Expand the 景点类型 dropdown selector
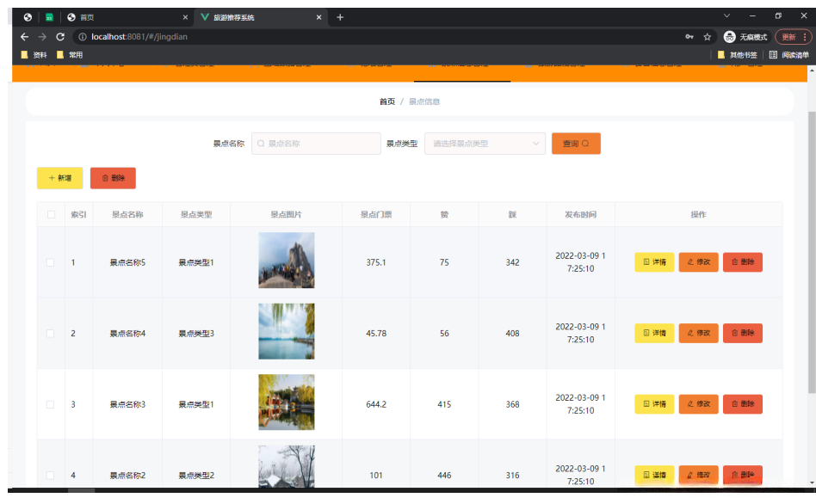 point(485,144)
